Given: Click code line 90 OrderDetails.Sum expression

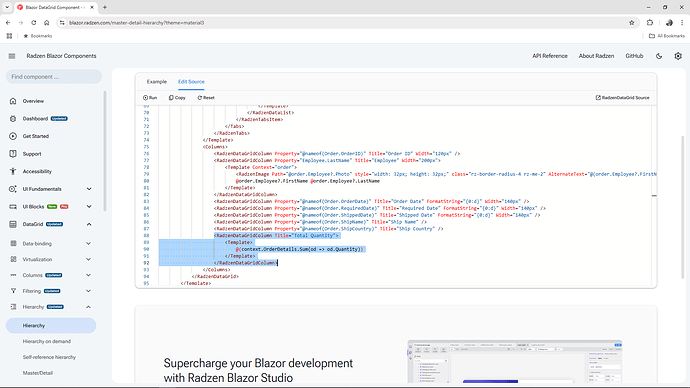Looking at the screenshot, I should tap(300, 249).
